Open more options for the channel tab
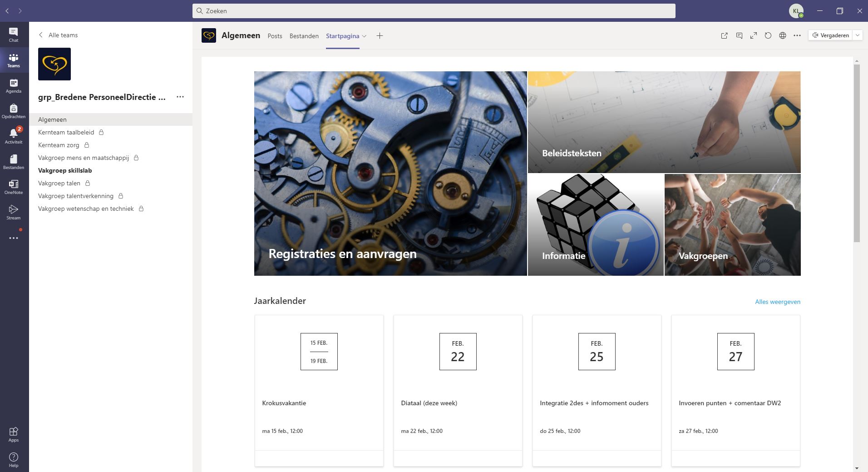The image size is (868, 472). point(797,35)
